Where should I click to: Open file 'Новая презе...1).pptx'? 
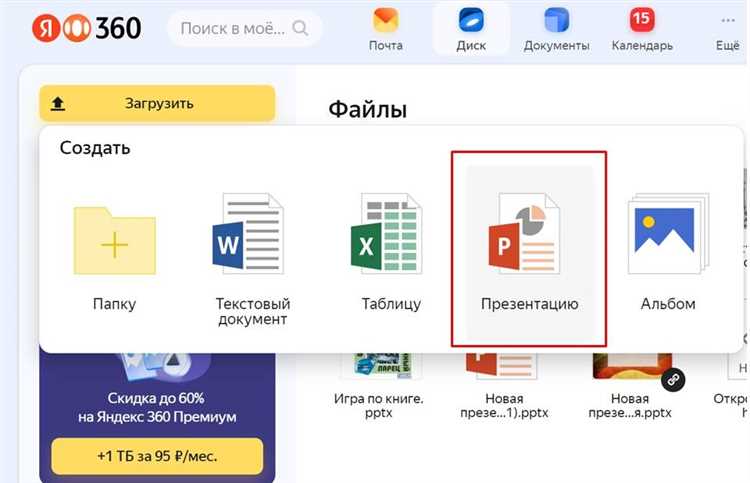point(504,387)
